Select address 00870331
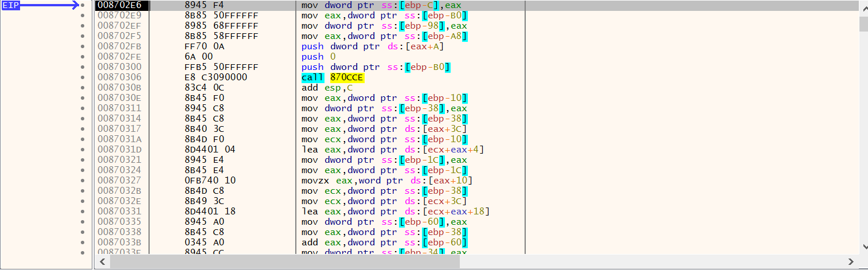This screenshot has width=868, height=270. [x=119, y=212]
